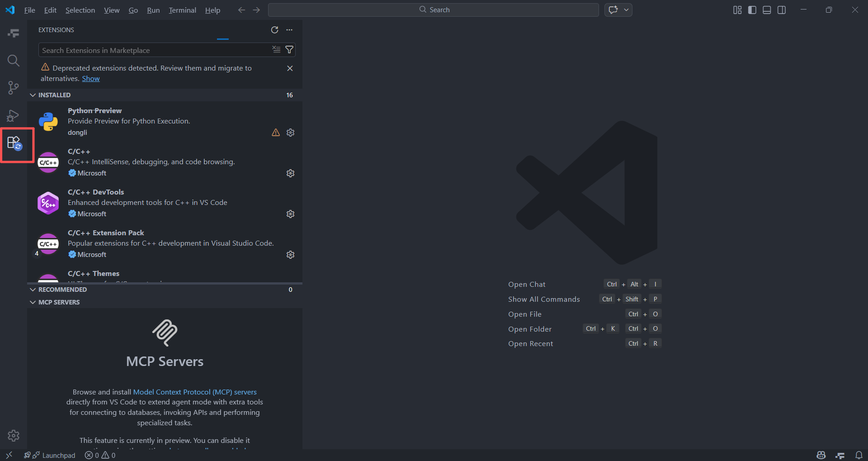Open notifications bell in status bar
This screenshot has width=868, height=461.
pos(859,455)
